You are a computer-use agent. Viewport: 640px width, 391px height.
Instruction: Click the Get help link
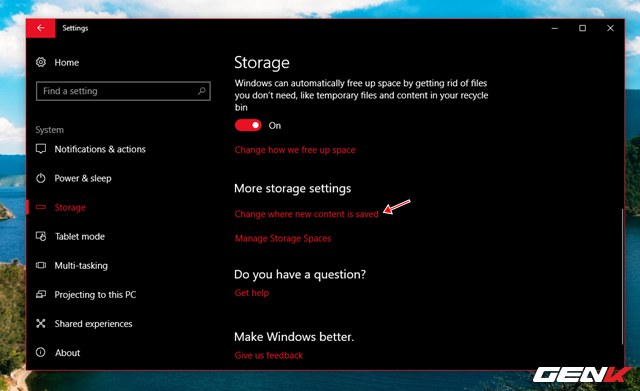click(x=252, y=293)
